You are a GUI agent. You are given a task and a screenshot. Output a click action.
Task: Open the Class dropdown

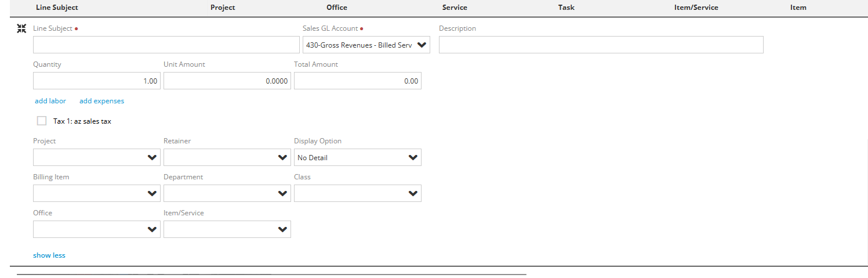358,193
